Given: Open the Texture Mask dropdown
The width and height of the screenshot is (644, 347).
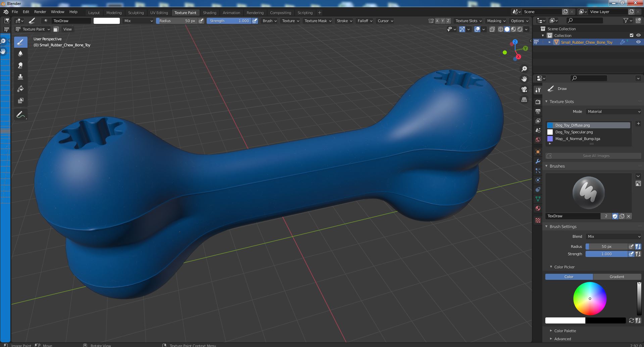Looking at the screenshot, I should pyautogui.click(x=317, y=21).
